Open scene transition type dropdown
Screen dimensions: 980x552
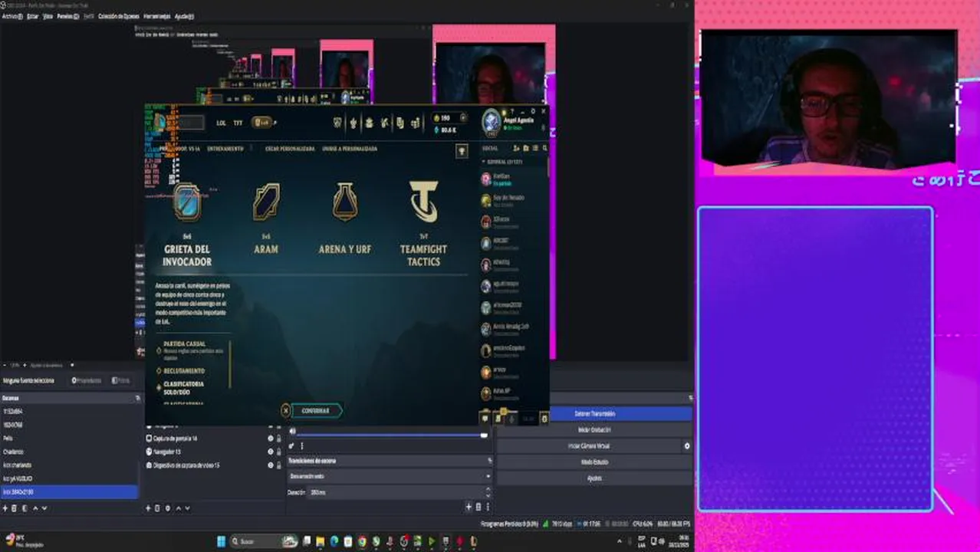(x=390, y=476)
